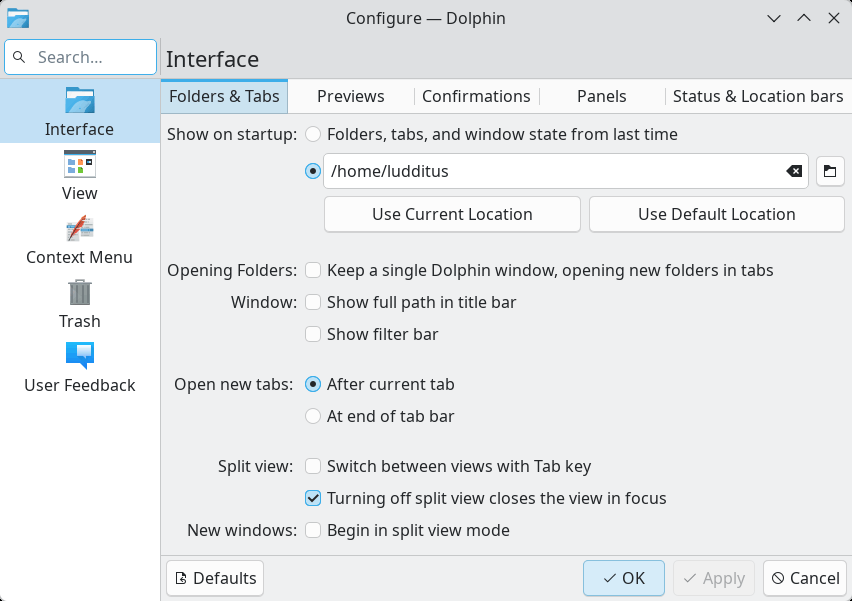Uncheck Turning off split view closes view
This screenshot has height=601, width=852.
click(x=313, y=498)
